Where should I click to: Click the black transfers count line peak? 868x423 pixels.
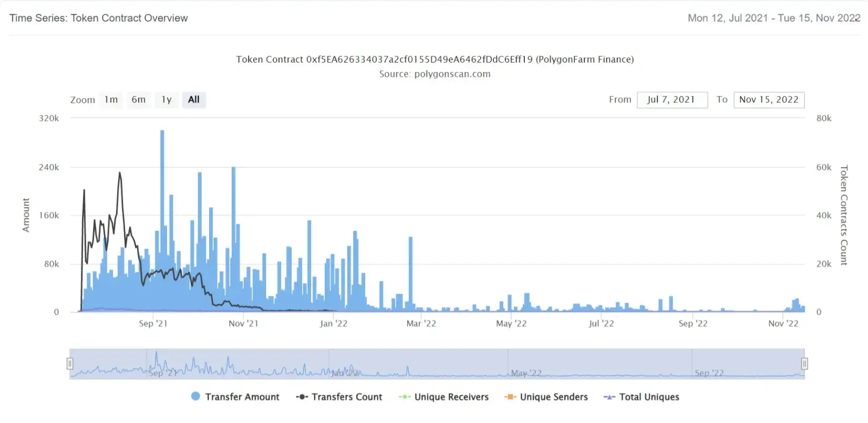pos(120,174)
